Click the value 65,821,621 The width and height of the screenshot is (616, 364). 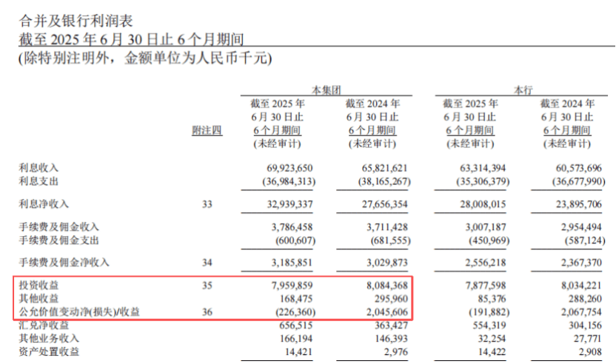point(384,168)
